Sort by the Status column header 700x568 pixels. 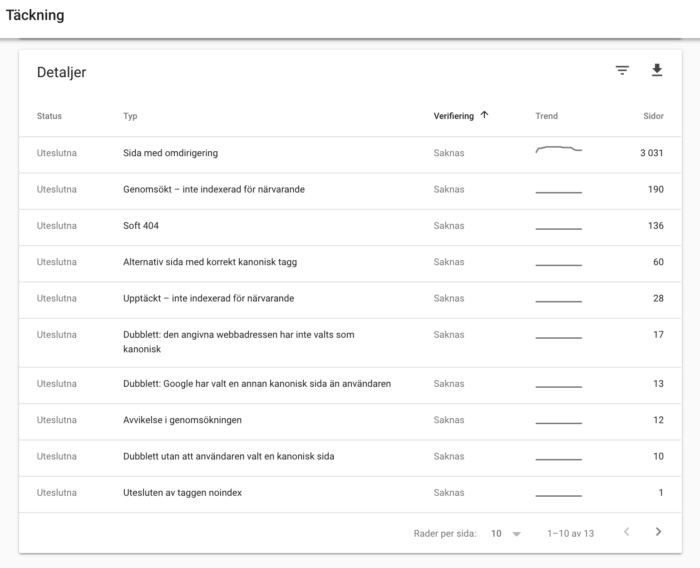[x=49, y=116]
